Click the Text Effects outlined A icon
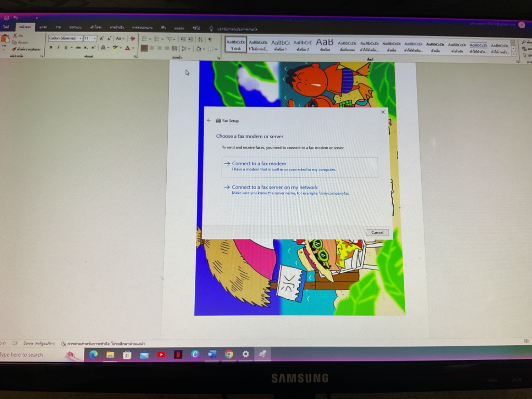The image size is (532, 399). tap(103, 48)
